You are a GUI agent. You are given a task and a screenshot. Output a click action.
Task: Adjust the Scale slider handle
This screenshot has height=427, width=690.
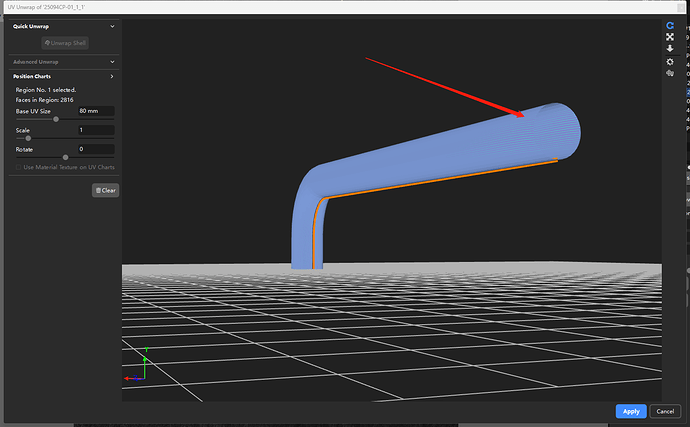pyautogui.click(x=28, y=138)
